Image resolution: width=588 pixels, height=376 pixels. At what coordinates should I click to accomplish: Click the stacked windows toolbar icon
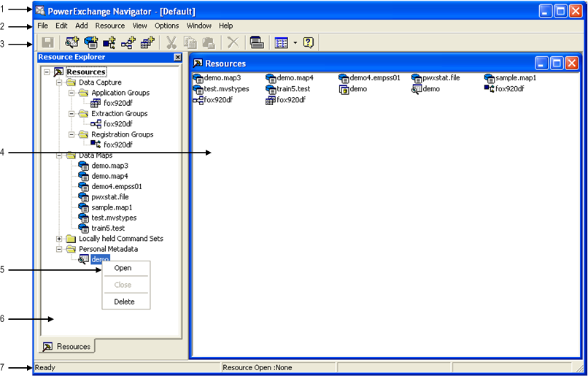pos(256,43)
